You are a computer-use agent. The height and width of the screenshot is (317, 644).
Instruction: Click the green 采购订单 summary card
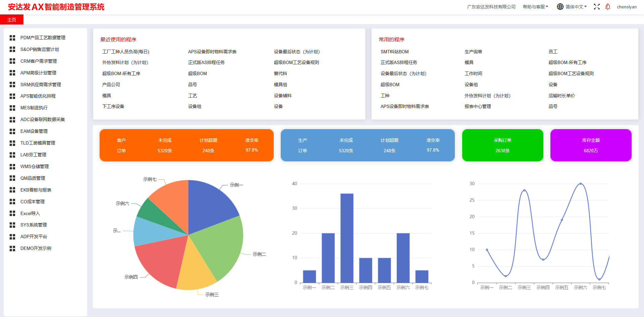point(502,145)
